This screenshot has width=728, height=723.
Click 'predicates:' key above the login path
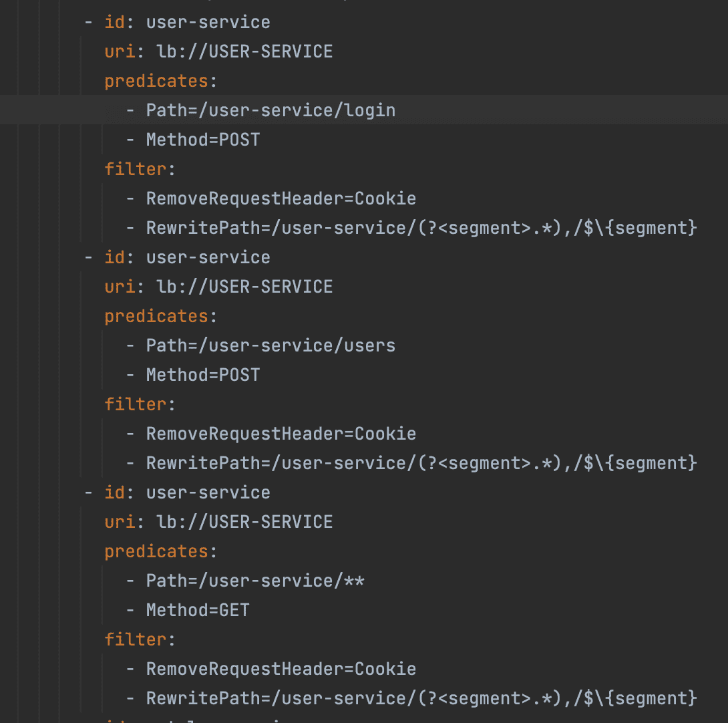point(156,81)
